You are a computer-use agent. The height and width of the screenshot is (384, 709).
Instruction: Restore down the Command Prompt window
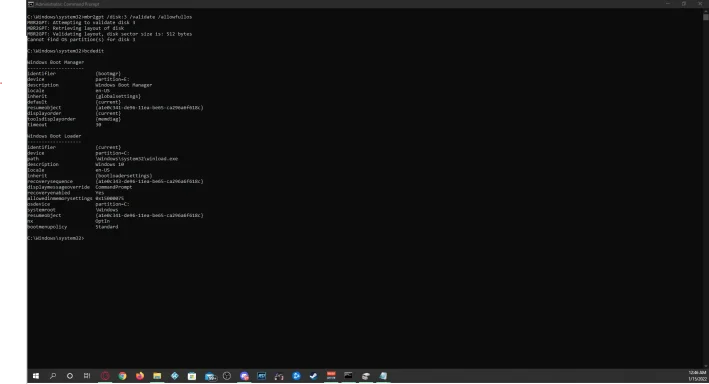pyautogui.click(x=684, y=4)
